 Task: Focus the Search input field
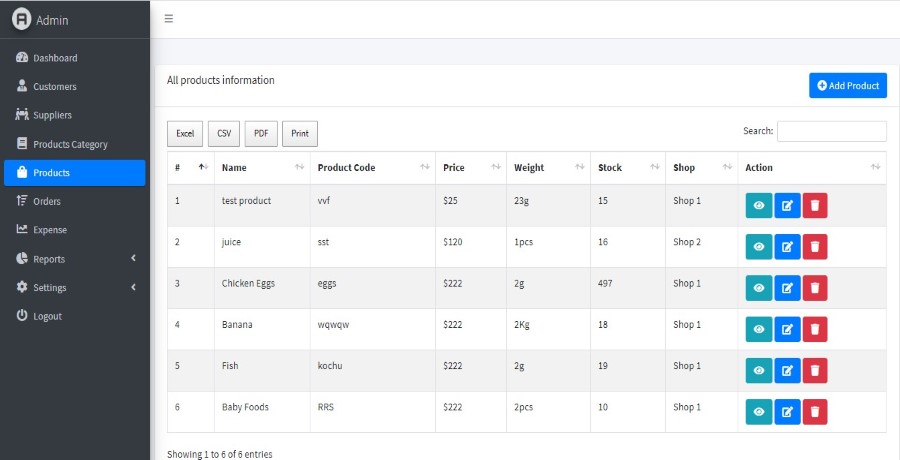click(832, 132)
